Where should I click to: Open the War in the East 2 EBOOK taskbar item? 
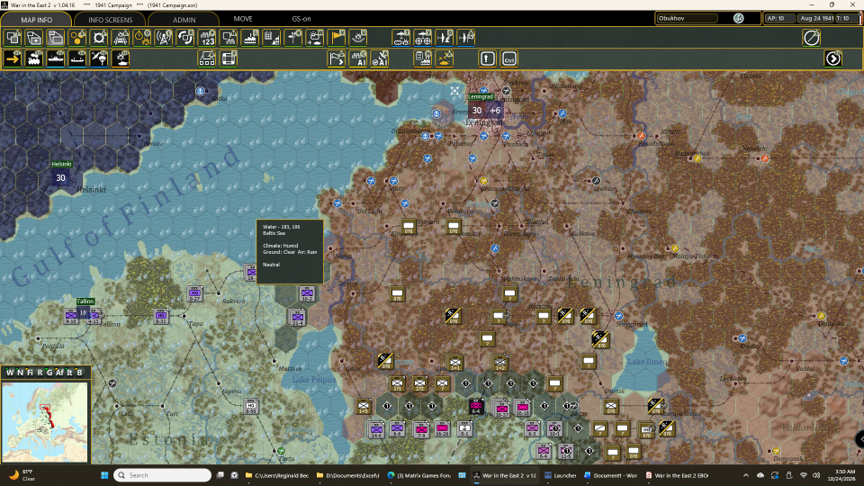(x=677, y=475)
